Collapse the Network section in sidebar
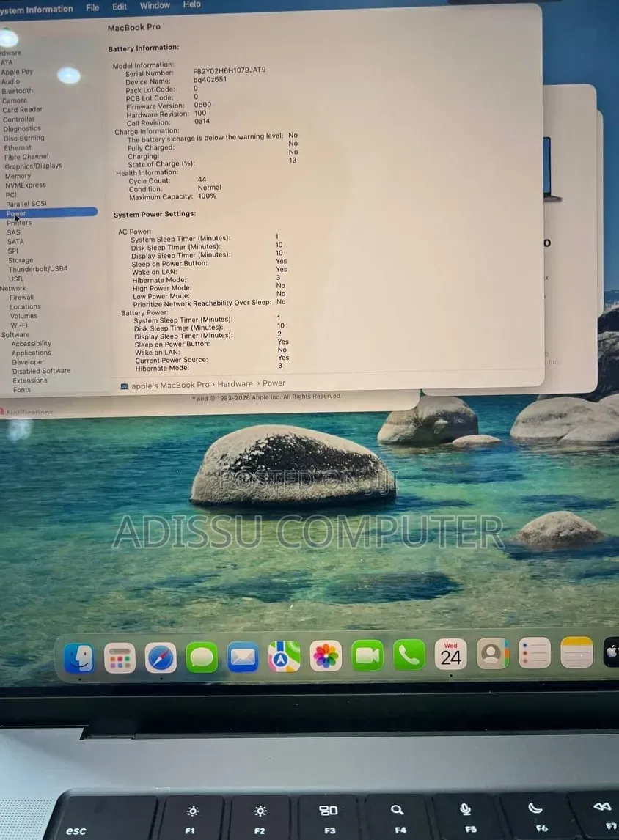This screenshot has height=840, width=619. point(13,288)
